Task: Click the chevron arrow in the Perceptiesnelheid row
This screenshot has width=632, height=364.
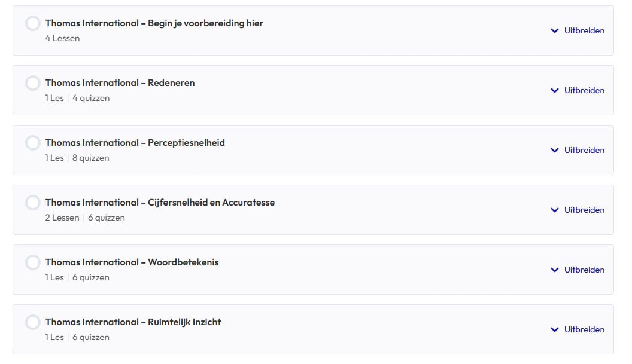Action: [x=554, y=150]
